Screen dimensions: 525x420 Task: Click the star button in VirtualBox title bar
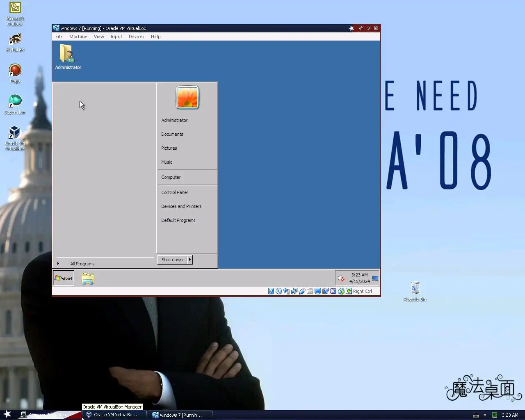click(352, 28)
